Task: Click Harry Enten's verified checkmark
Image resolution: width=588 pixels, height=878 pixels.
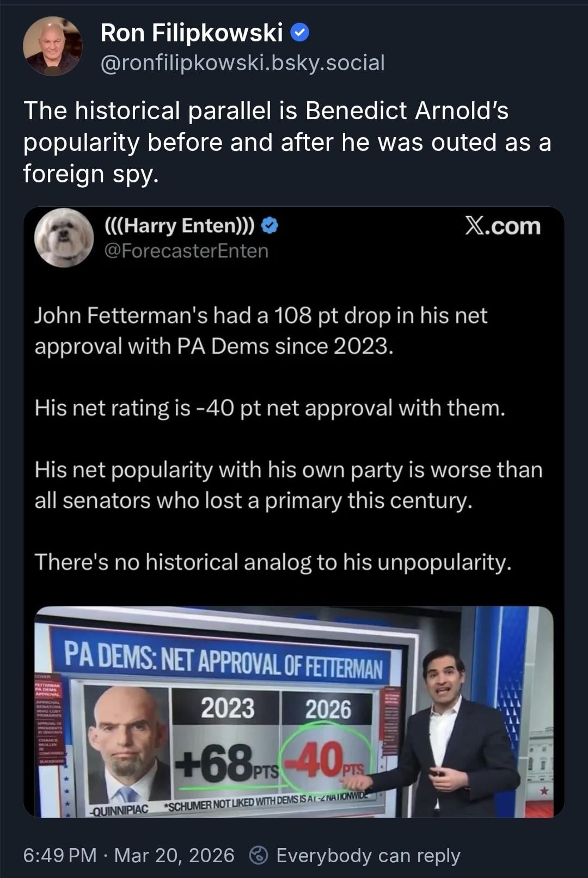Action: (270, 226)
